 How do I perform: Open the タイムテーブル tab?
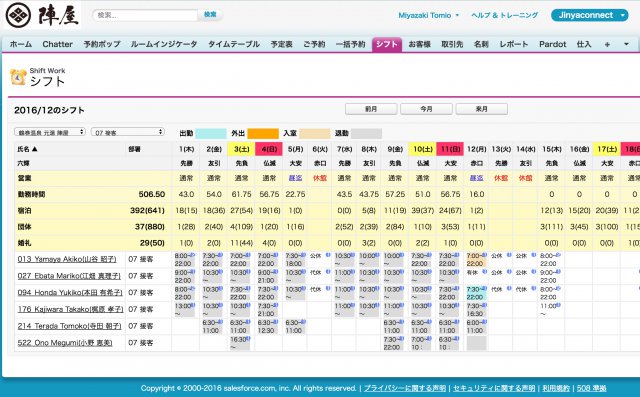(x=234, y=44)
